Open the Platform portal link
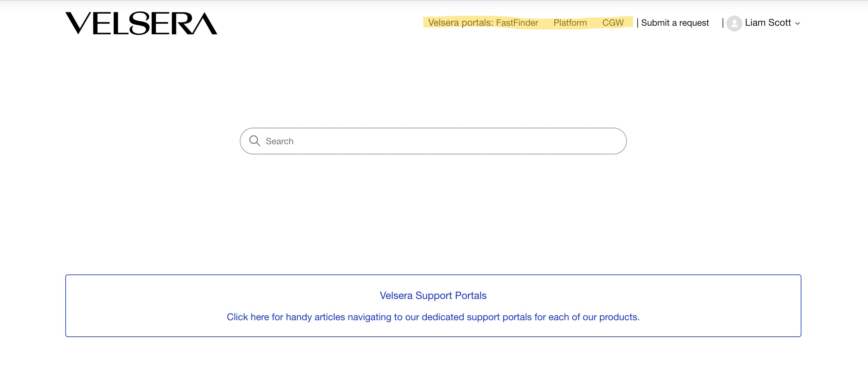Viewport: 868px width, 392px height. (x=570, y=23)
